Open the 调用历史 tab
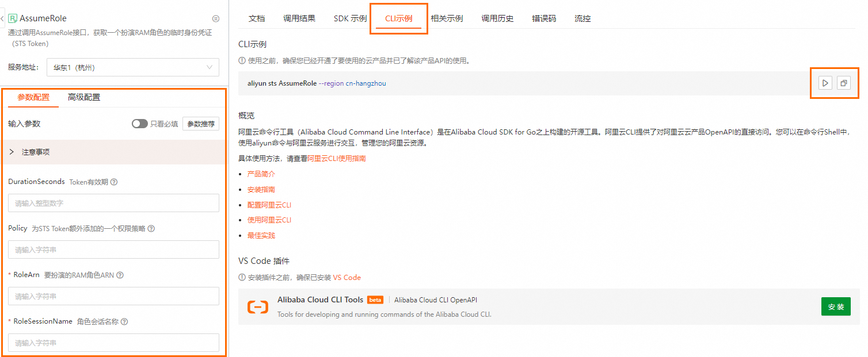This screenshot has width=868, height=357. (x=497, y=18)
